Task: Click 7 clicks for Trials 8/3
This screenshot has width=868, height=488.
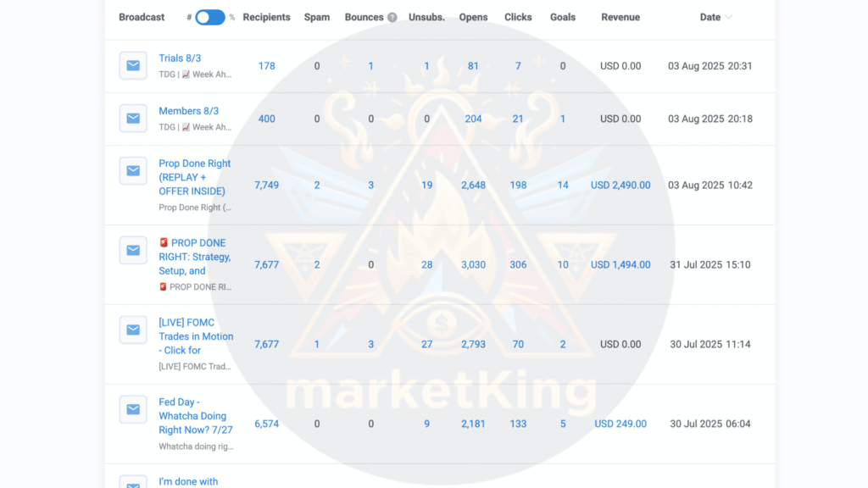Action: pos(518,66)
